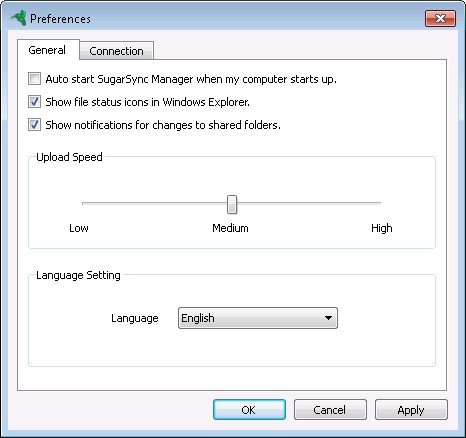Click the SugarSync hummingbird icon in title bar

18,18
